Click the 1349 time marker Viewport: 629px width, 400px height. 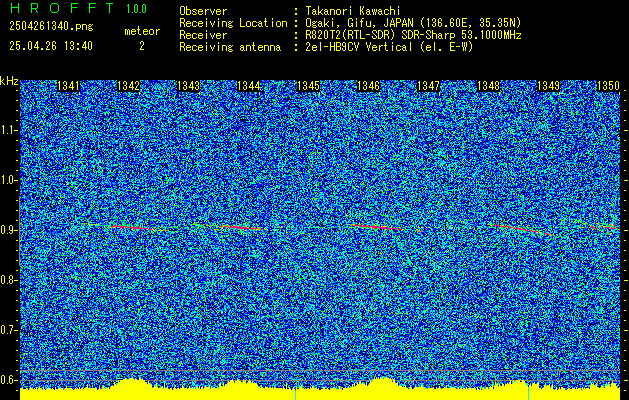point(548,86)
